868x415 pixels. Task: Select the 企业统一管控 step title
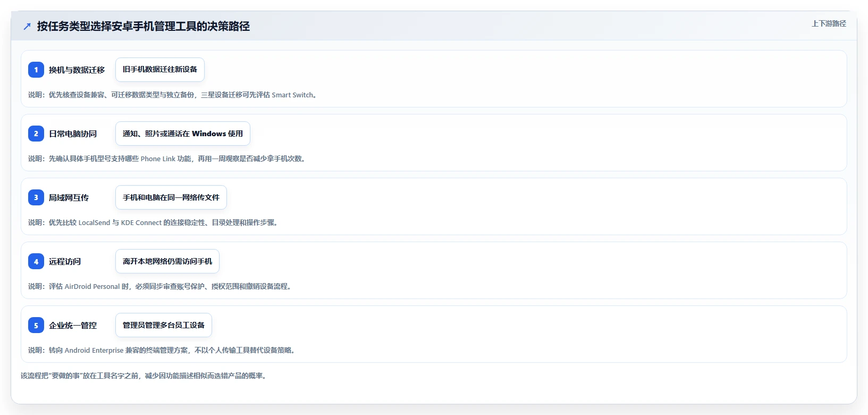coord(73,325)
